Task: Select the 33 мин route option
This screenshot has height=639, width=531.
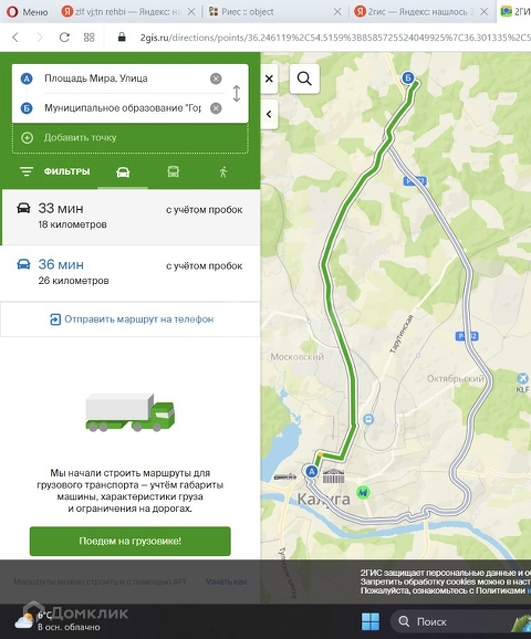Action: [x=130, y=216]
